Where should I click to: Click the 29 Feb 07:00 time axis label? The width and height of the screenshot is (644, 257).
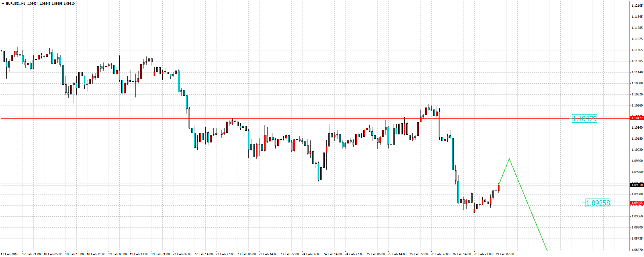tap(505, 254)
